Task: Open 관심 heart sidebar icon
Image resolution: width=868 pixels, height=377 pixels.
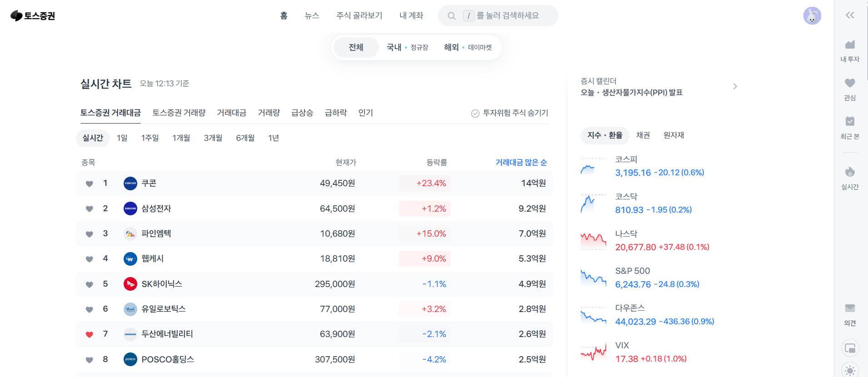Action: pyautogui.click(x=850, y=83)
